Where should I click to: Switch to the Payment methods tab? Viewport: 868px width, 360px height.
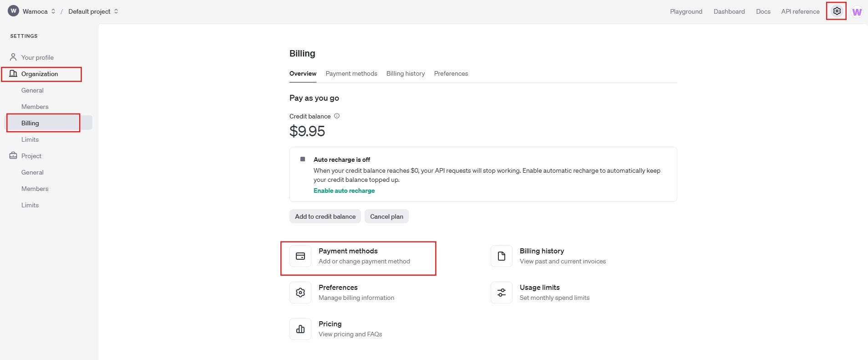(351, 73)
